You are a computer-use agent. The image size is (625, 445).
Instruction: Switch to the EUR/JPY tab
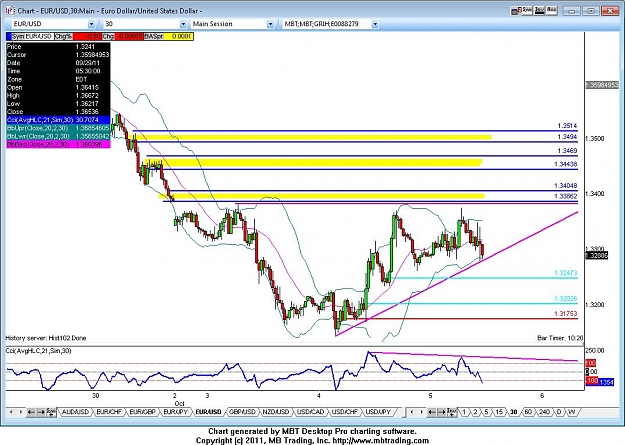click(x=175, y=412)
